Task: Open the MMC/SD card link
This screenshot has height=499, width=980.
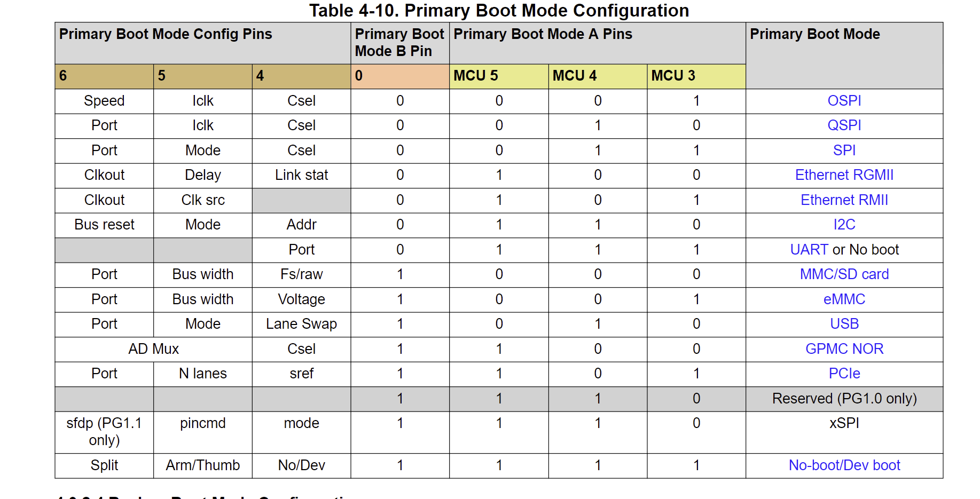Action: pos(844,274)
